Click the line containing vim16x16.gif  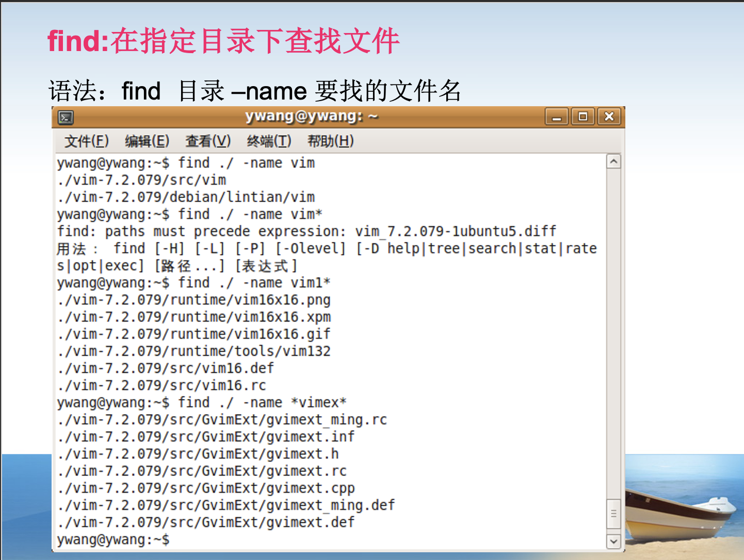194,334
